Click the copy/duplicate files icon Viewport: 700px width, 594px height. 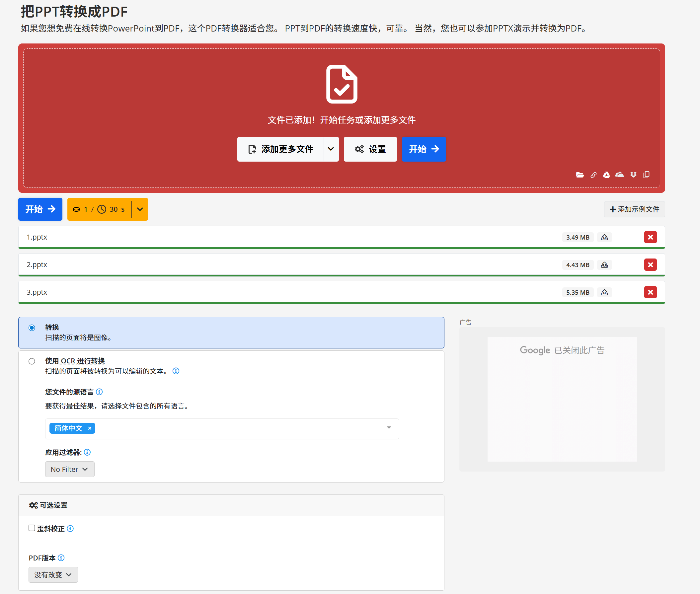[x=646, y=175]
